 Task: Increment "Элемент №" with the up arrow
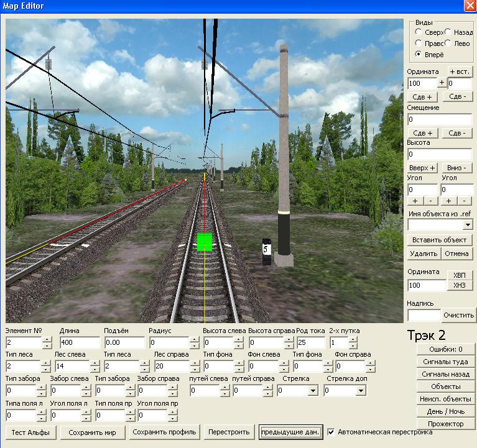tap(47, 339)
